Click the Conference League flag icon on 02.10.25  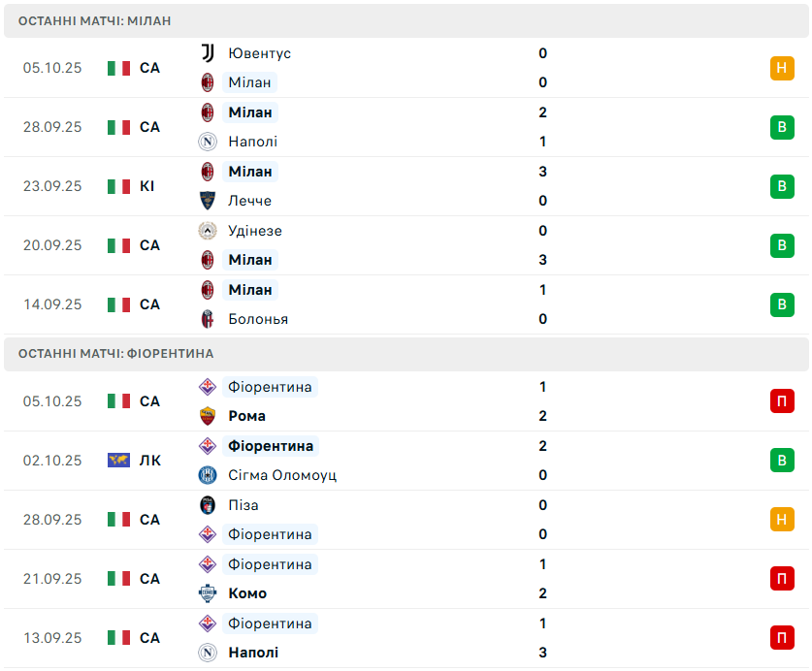click(118, 461)
